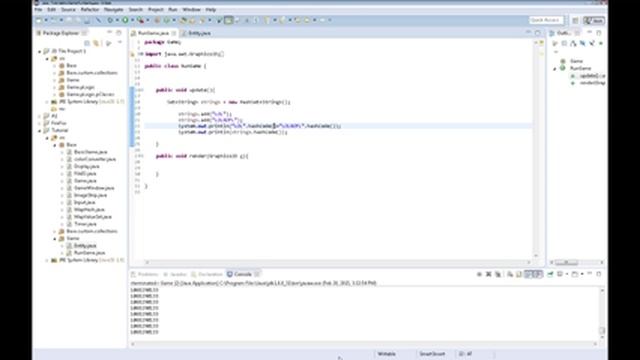The height and width of the screenshot is (360, 640).
Task: Collapse the render() method fold marker
Action: pyautogui.click(x=141, y=156)
